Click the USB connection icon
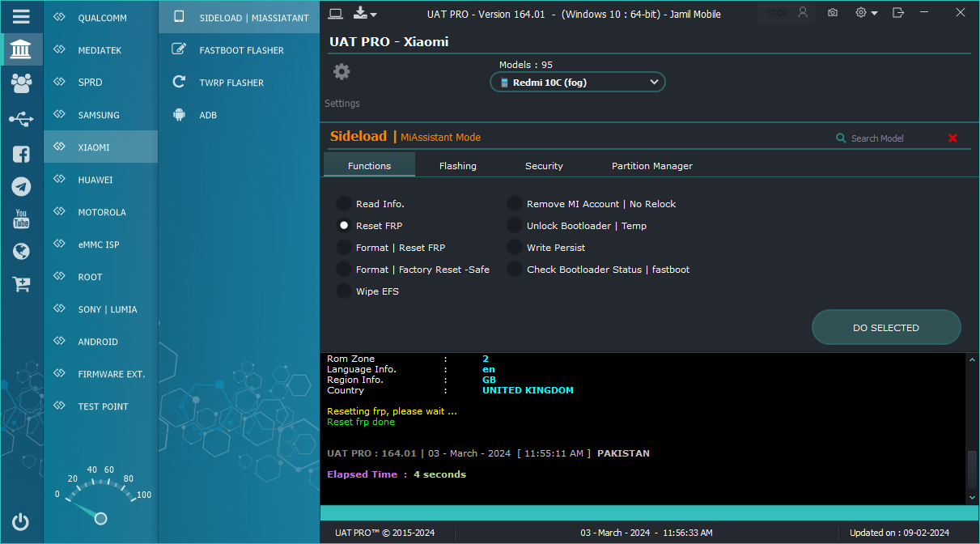 (x=21, y=119)
